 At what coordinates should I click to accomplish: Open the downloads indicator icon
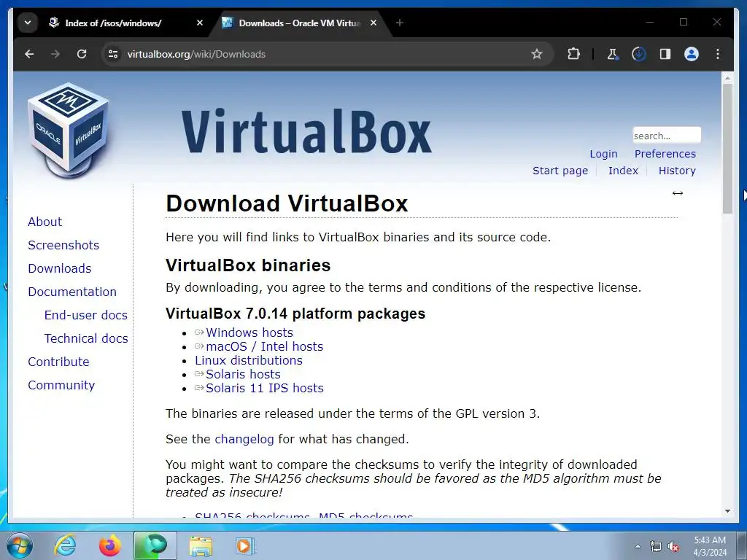tap(639, 54)
